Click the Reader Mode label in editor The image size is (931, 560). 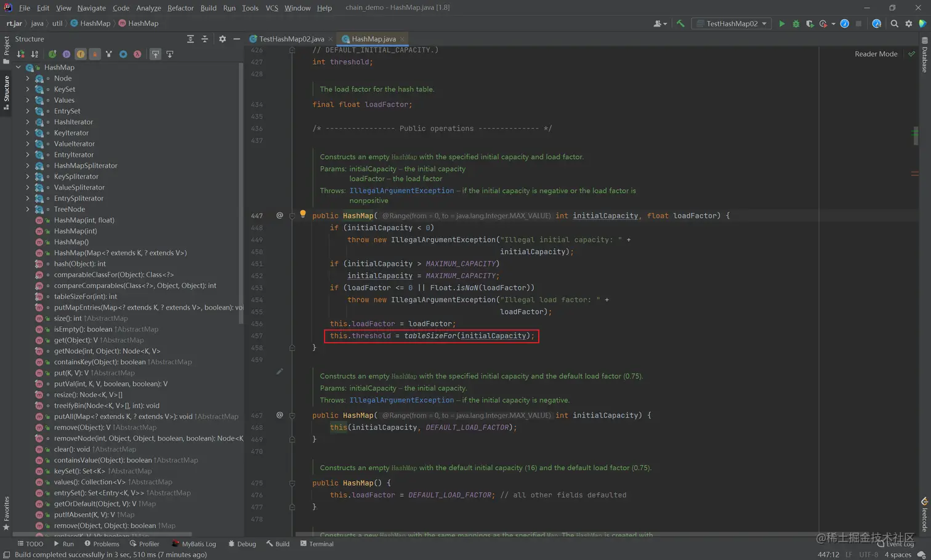[876, 54]
